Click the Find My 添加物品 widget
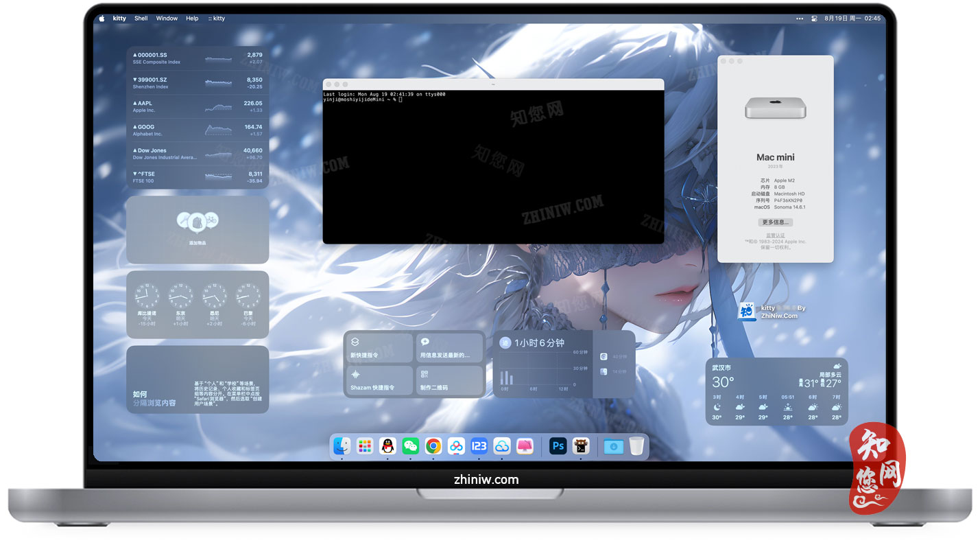The height and width of the screenshot is (547, 980). [198, 230]
